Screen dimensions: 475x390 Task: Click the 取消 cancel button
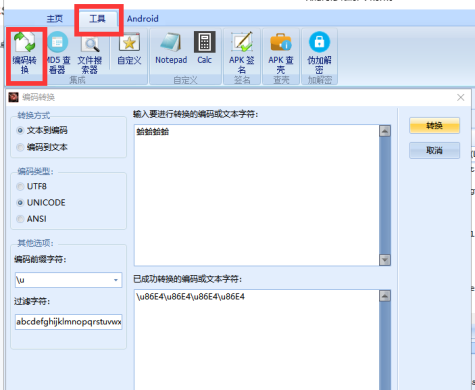434,150
